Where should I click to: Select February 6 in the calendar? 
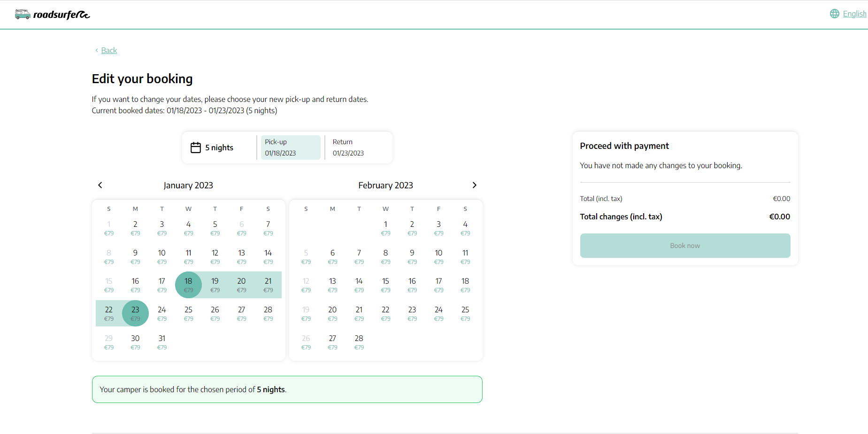pyautogui.click(x=332, y=256)
